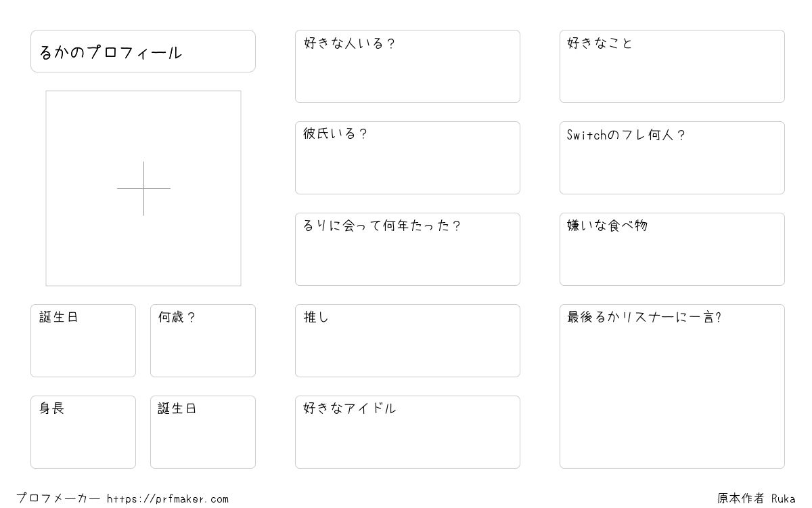The height and width of the screenshot is (508, 812).
Task: Select the 彼氏いる？ answer box
Action: (x=407, y=158)
